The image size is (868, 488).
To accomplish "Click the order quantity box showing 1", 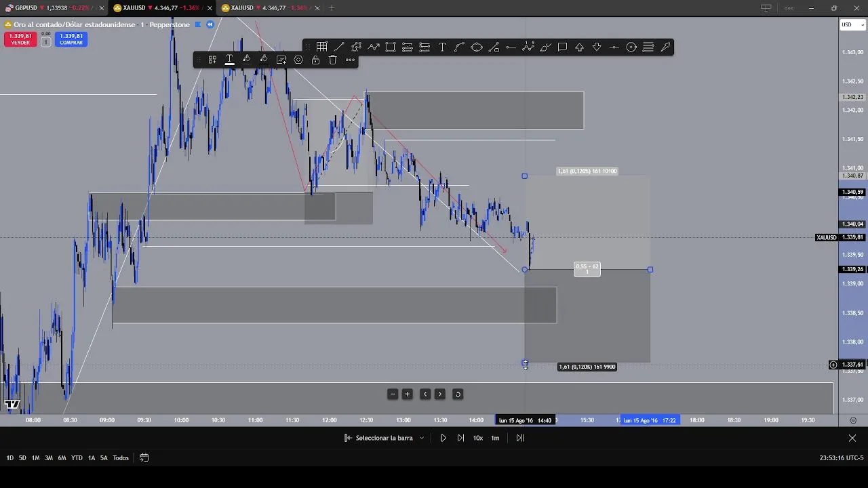I will [45, 42].
